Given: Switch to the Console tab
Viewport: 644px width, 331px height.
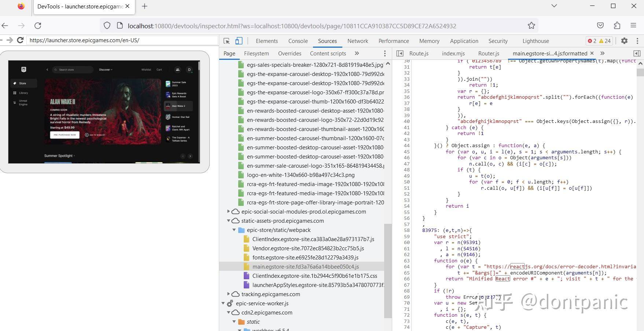Looking at the screenshot, I should (x=298, y=41).
